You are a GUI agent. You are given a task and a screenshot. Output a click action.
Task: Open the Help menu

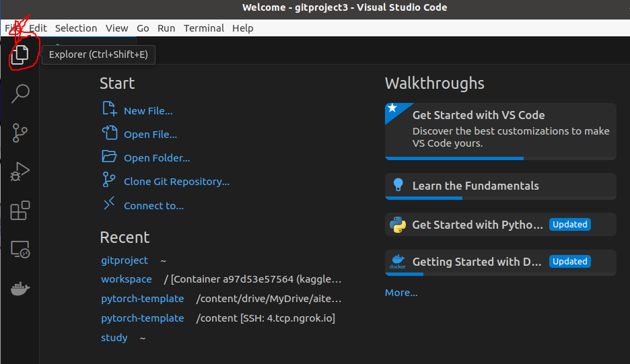[x=243, y=28]
